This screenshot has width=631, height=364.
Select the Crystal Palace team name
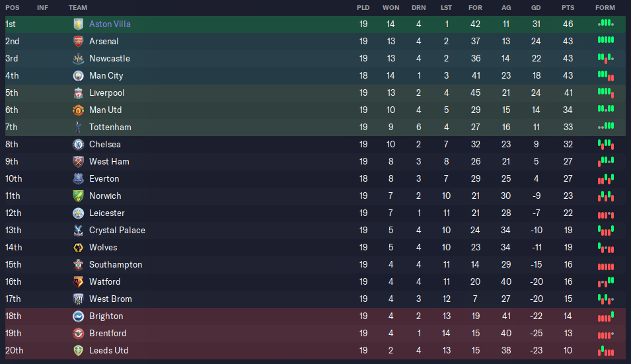(x=117, y=231)
